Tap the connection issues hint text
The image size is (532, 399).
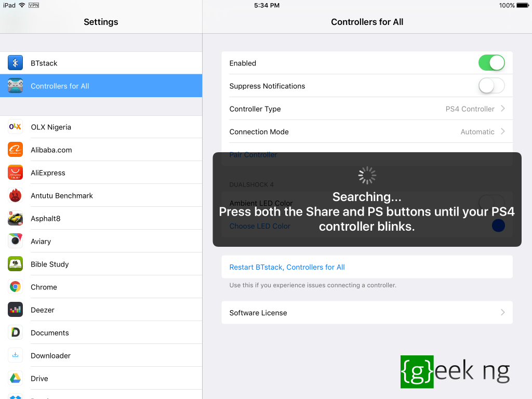click(313, 285)
